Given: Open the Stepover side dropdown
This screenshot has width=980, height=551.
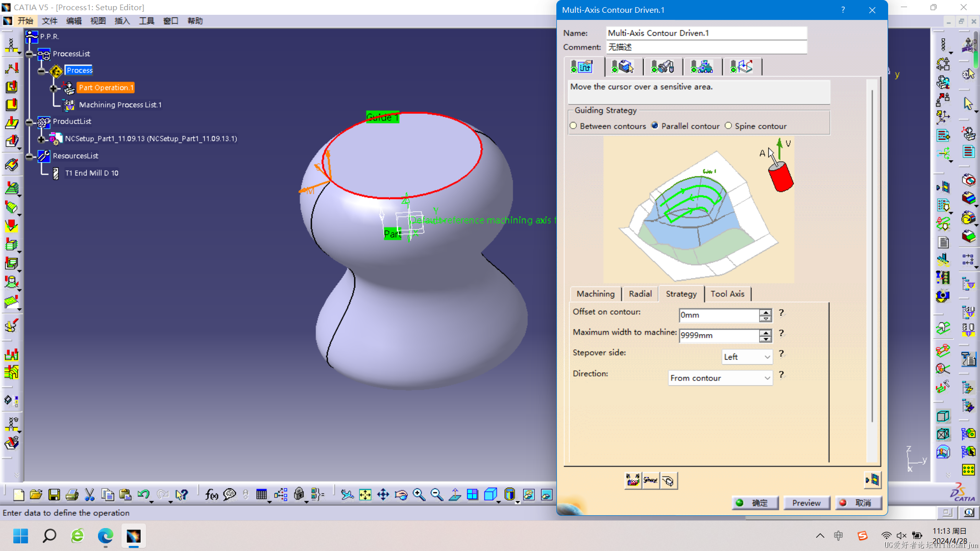Looking at the screenshot, I should tap(747, 357).
